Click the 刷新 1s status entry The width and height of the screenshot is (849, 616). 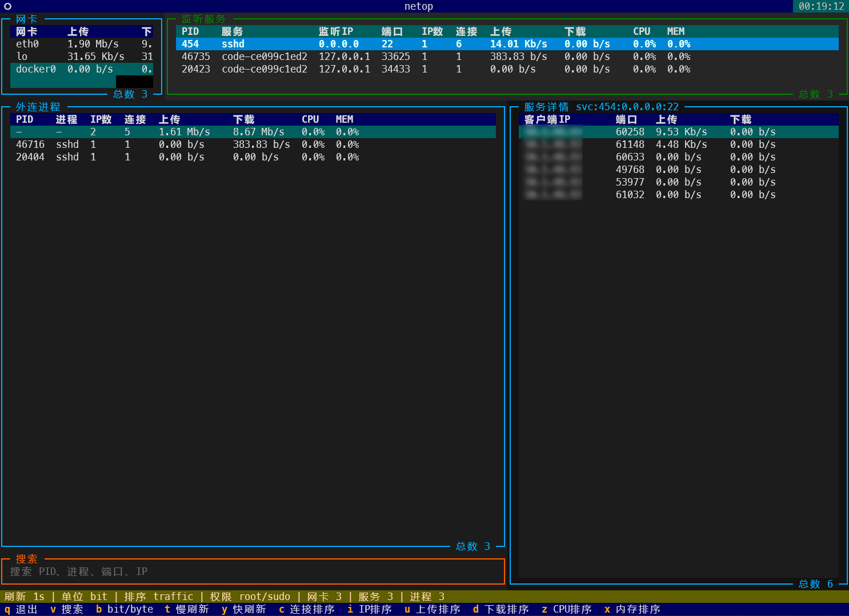click(24, 597)
